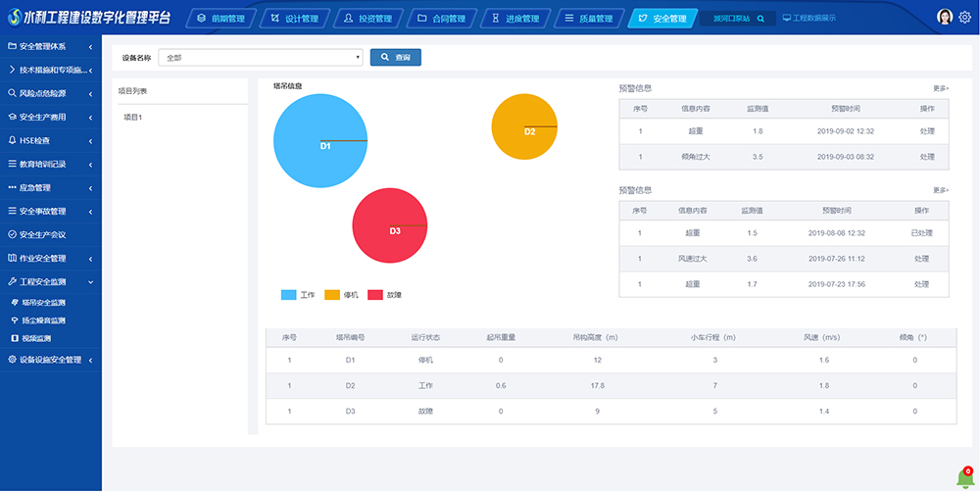The image size is (980, 492).
Task: Open the user avatar profile
Action: coord(945,18)
